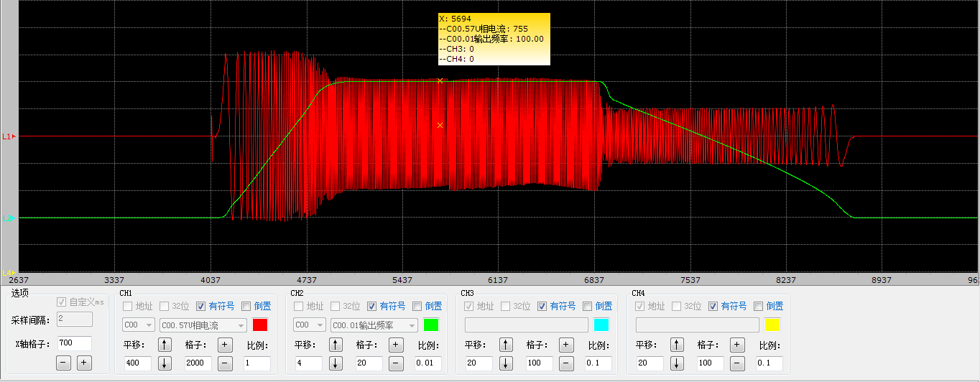The image size is (980, 382).
Task: Open CH1 C00.57U相电流 signal dropdown
Action: pos(203,325)
